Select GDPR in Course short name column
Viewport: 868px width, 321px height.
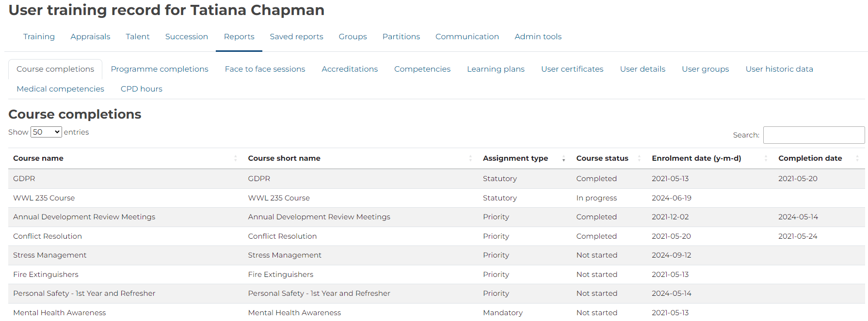[259, 179]
